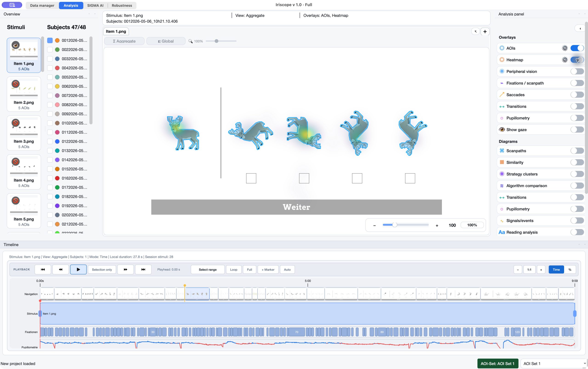This screenshot has width=588, height=369.
Task: Collapse the Analysis panel chevron
Action: pos(580,28)
